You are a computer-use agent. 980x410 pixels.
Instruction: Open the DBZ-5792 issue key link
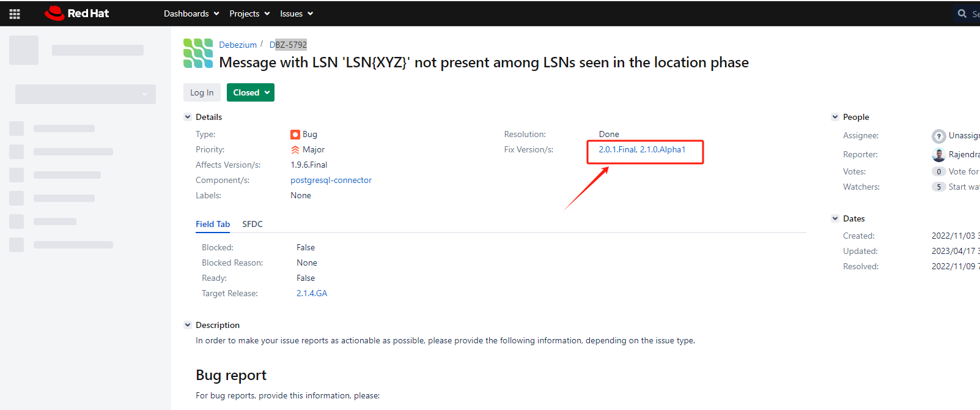pyautogui.click(x=288, y=45)
